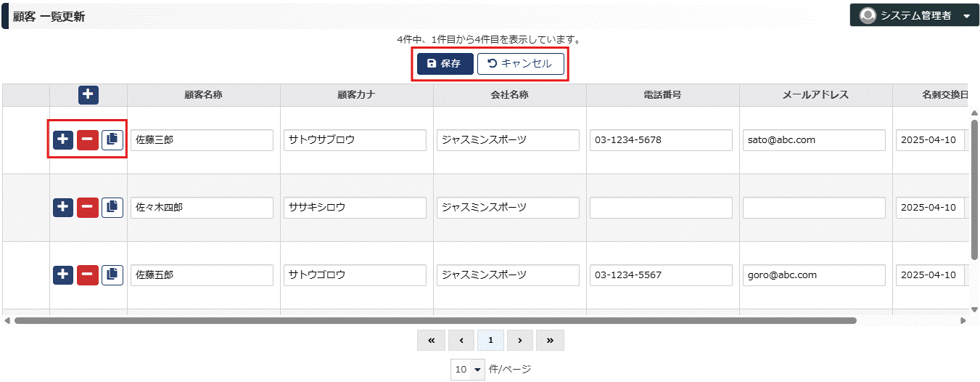Click 佐々木四郎's date field 2025-04-10
The image size is (980, 382).
click(930, 208)
